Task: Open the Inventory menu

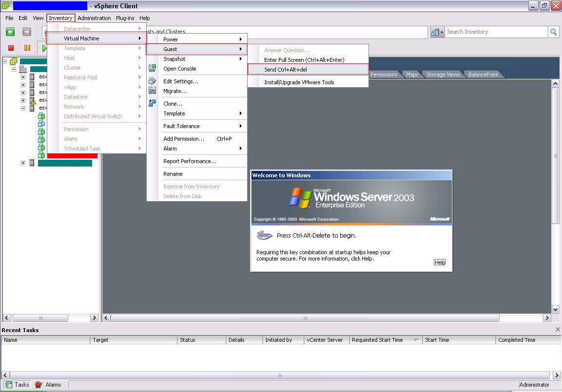Action: tap(60, 18)
